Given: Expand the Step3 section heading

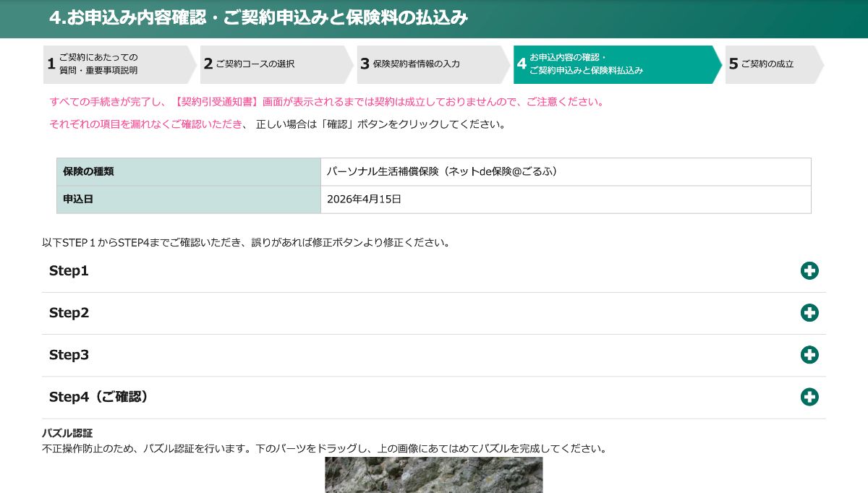Looking at the screenshot, I should pyautogui.click(x=69, y=355).
